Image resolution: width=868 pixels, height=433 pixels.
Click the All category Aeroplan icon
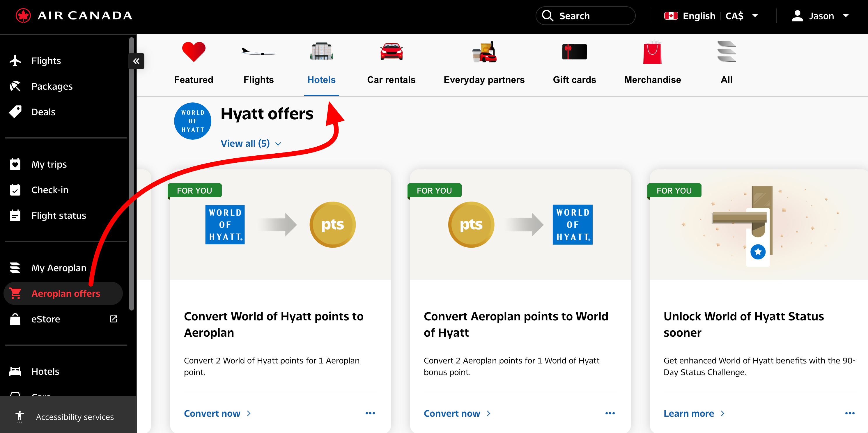pyautogui.click(x=727, y=52)
